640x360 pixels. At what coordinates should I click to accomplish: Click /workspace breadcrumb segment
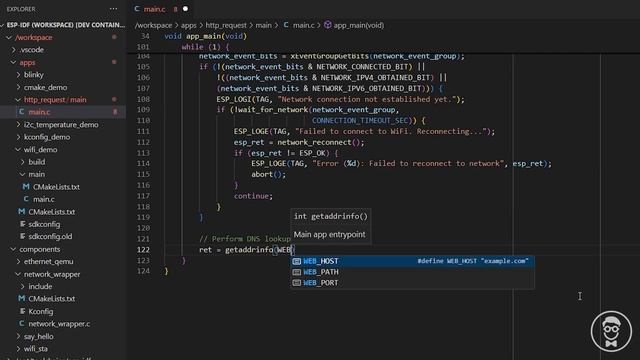coord(153,25)
